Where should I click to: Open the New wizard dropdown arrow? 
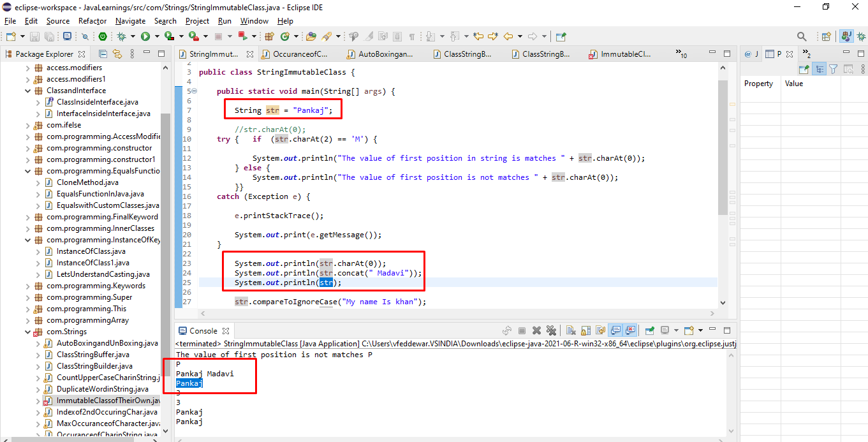[x=22, y=37]
